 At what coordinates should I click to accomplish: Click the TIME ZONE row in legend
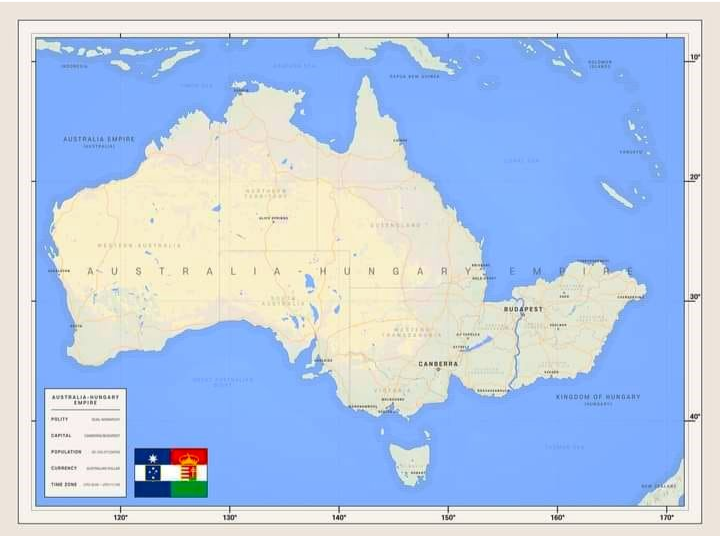[x=85, y=485]
